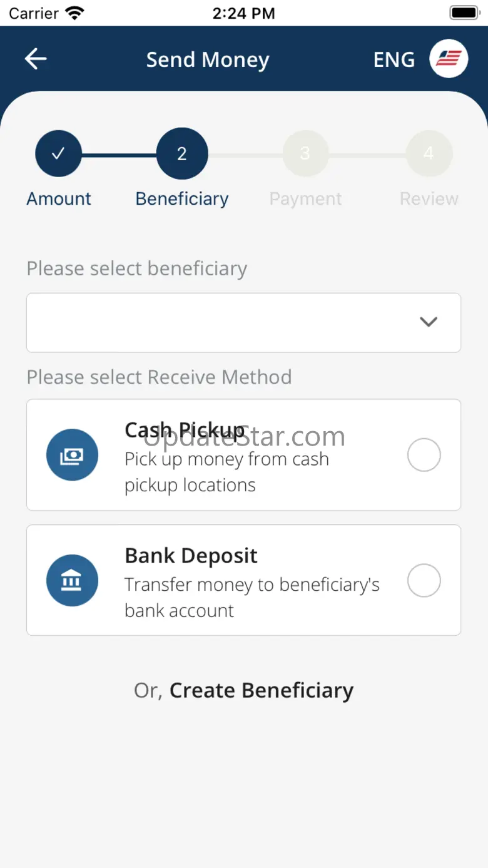
Task: Expand the beneficiary dropdown chevron
Action: point(429,322)
